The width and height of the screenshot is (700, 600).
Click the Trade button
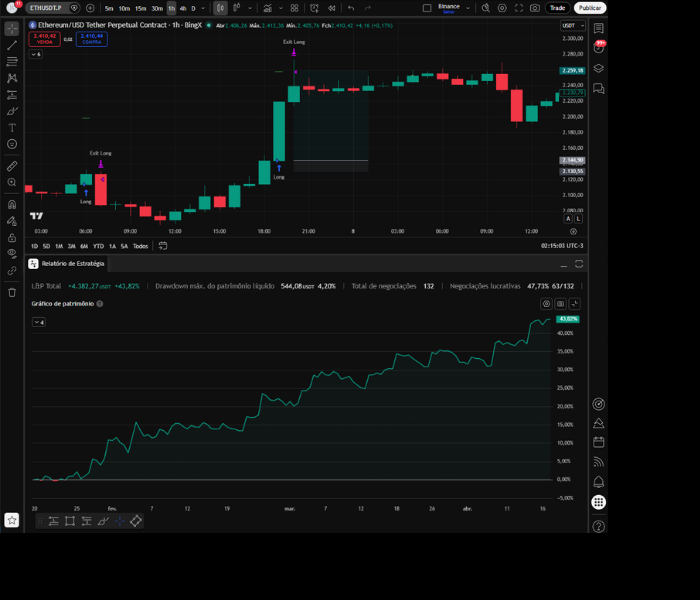tap(557, 8)
